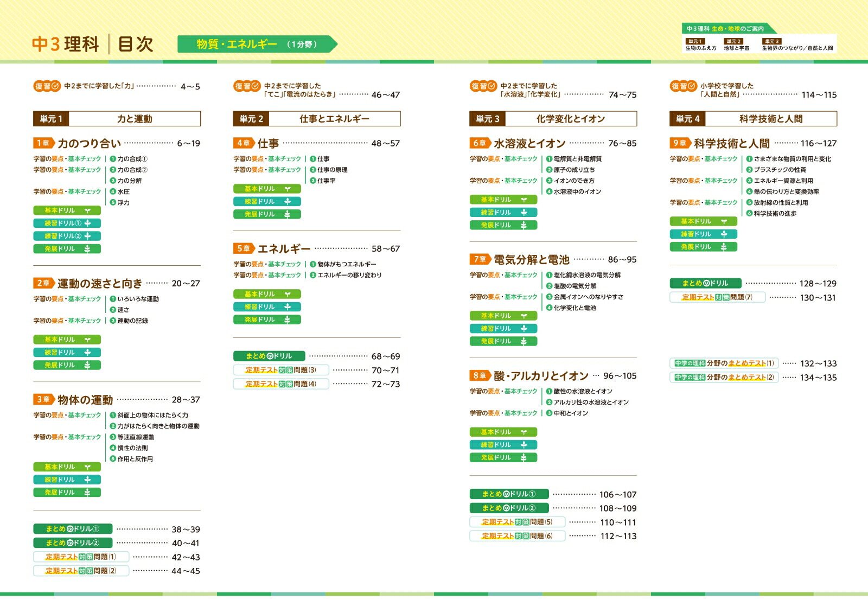Click 発展ドリル under 酸・アルカリとイオン chapter

pyautogui.click(x=503, y=457)
